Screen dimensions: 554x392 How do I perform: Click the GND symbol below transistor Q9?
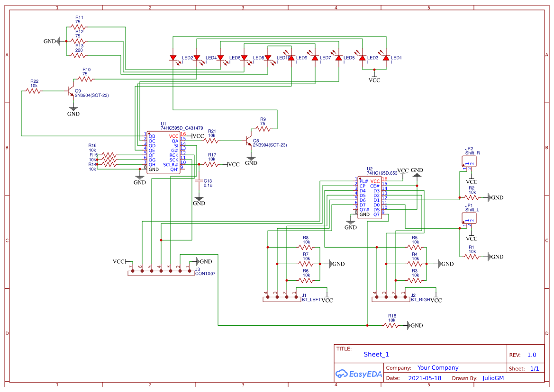click(73, 112)
